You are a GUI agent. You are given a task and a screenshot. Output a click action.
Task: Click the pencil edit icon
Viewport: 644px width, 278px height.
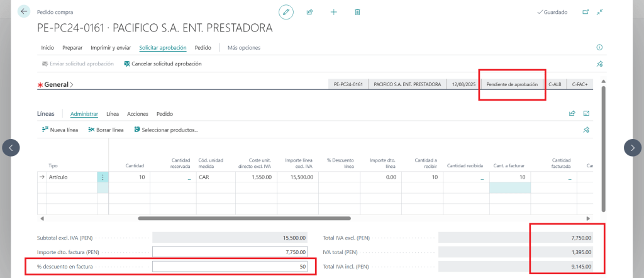(286, 12)
